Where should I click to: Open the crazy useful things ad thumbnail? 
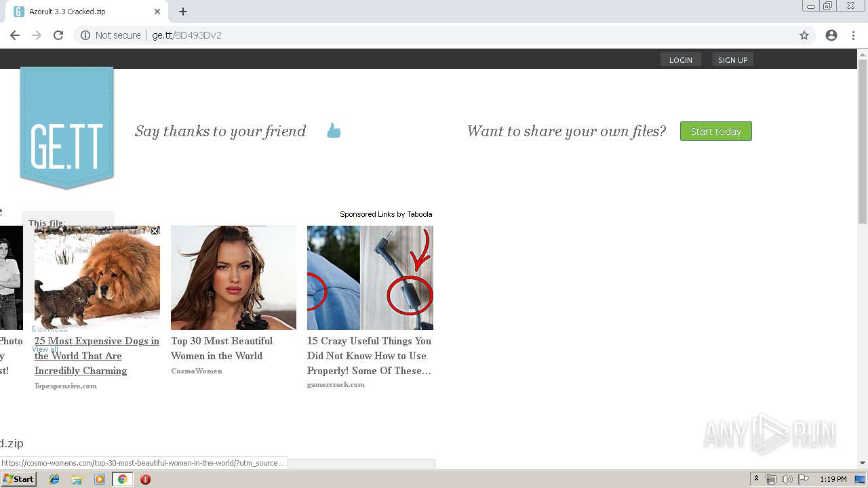pyautogui.click(x=370, y=278)
